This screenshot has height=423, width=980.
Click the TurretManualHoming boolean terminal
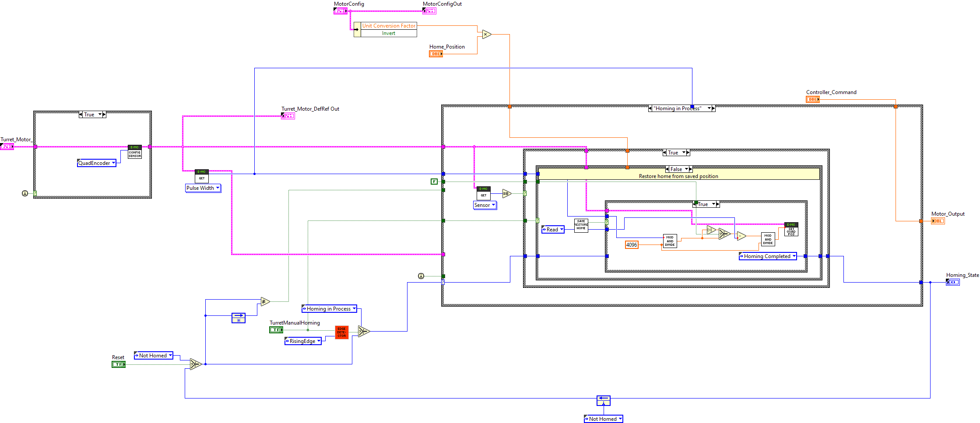pyautogui.click(x=276, y=330)
